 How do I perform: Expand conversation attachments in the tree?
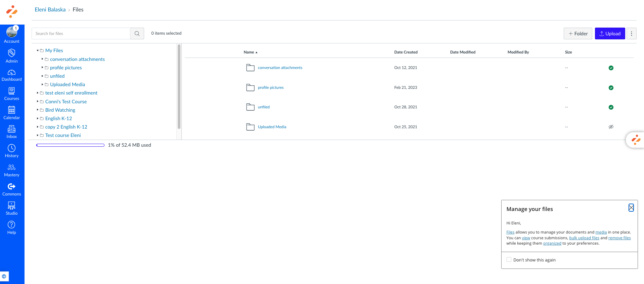(x=42, y=59)
